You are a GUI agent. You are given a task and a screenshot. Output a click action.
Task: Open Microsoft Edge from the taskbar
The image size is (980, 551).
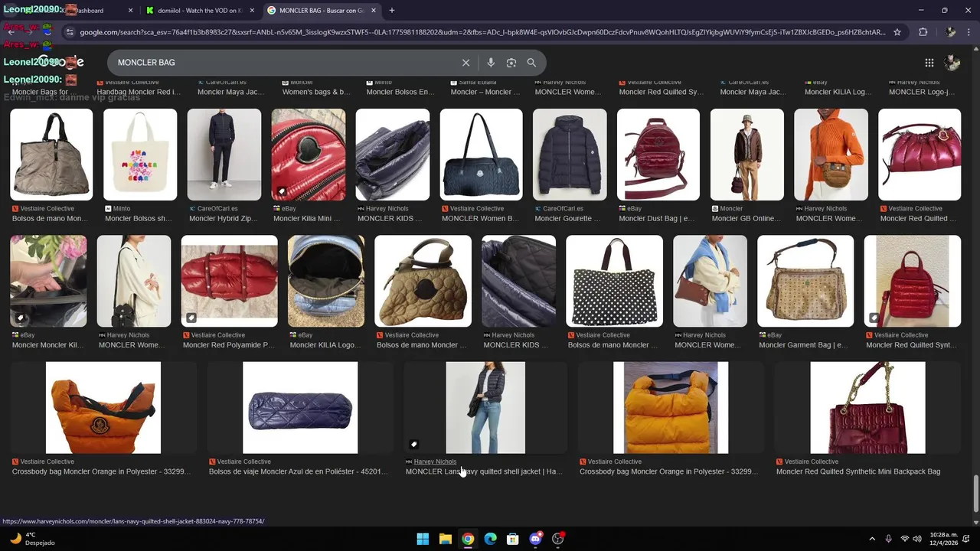tap(491, 539)
